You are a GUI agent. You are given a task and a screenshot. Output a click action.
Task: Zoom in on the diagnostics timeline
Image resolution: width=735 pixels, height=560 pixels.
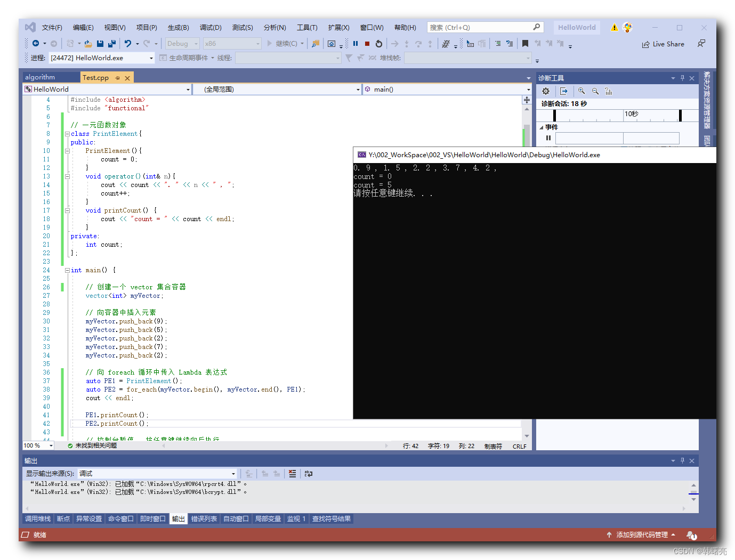coord(581,91)
